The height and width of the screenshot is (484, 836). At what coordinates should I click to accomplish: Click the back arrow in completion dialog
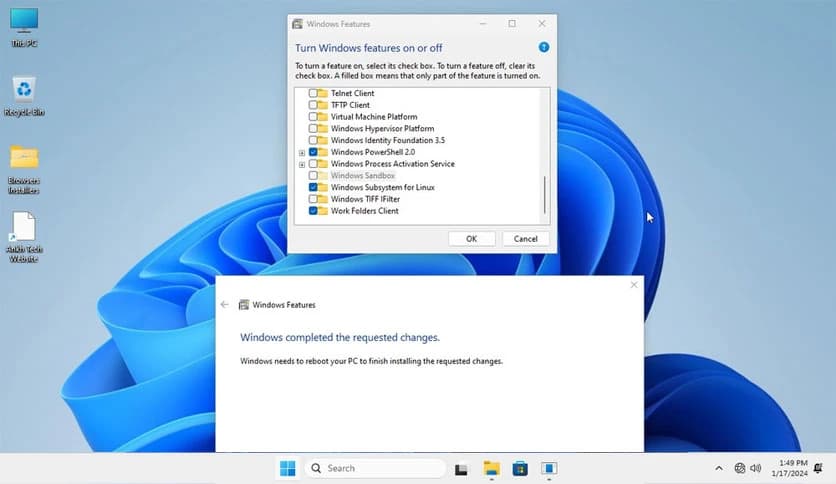click(x=224, y=304)
